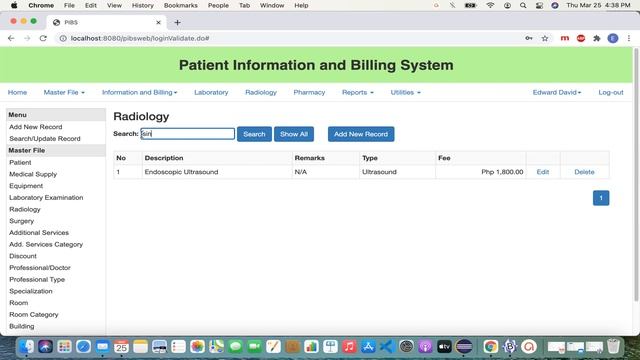Select Add New Record in sidebar menu
640x360 pixels.
(36, 127)
